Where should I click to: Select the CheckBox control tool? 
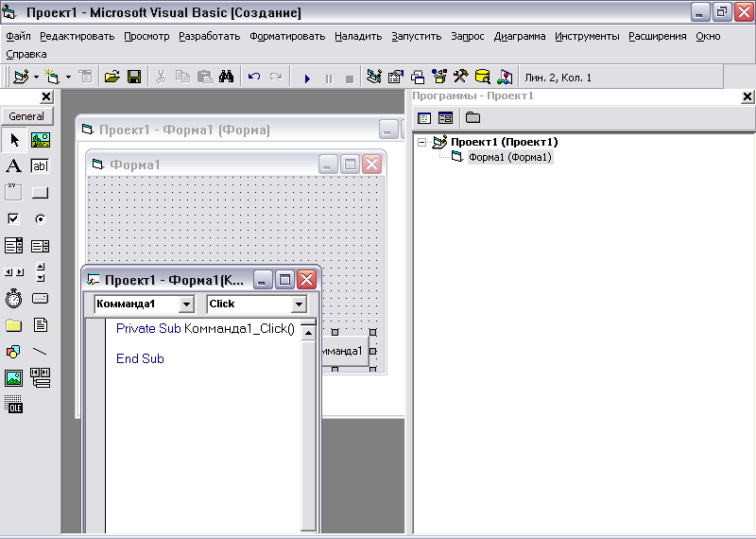coord(13,218)
